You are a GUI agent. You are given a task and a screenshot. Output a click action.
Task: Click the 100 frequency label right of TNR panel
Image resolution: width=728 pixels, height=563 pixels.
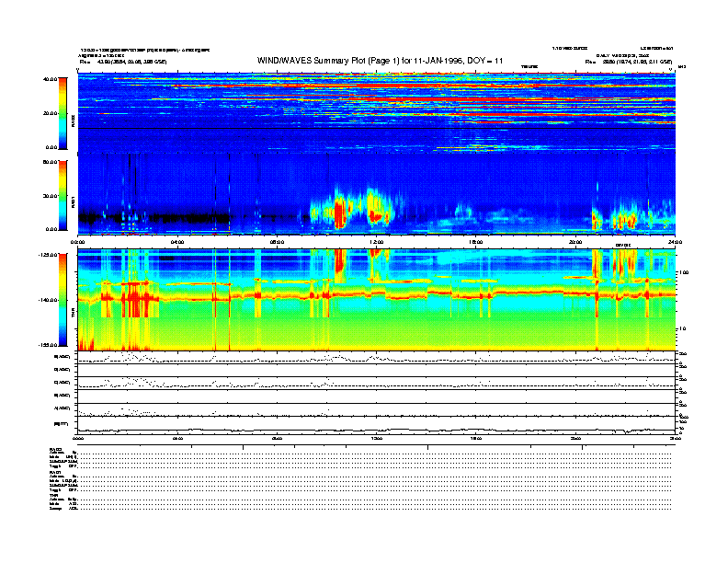(x=685, y=272)
